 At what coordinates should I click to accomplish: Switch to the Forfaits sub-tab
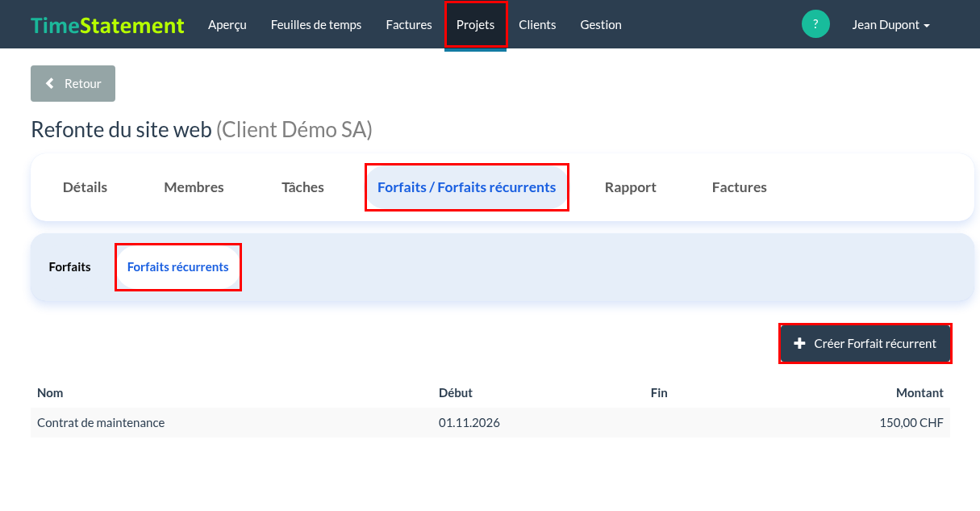[70, 267]
